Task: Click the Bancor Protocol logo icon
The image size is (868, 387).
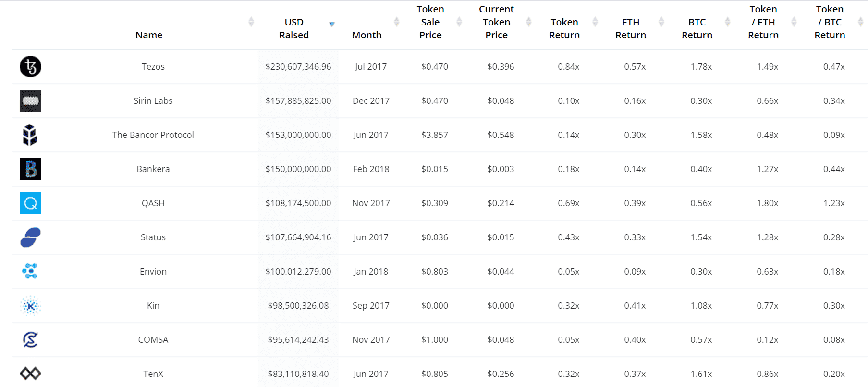Action: point(30,135)
